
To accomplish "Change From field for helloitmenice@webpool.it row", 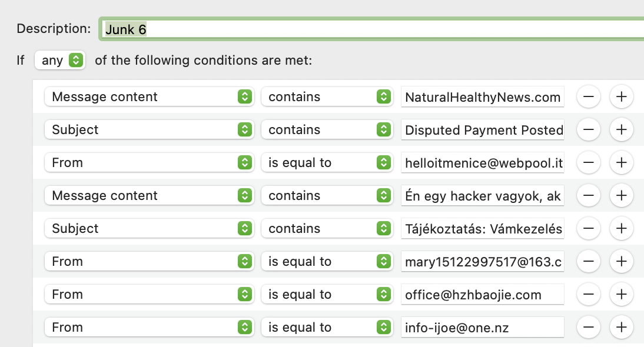I will 149,163.
